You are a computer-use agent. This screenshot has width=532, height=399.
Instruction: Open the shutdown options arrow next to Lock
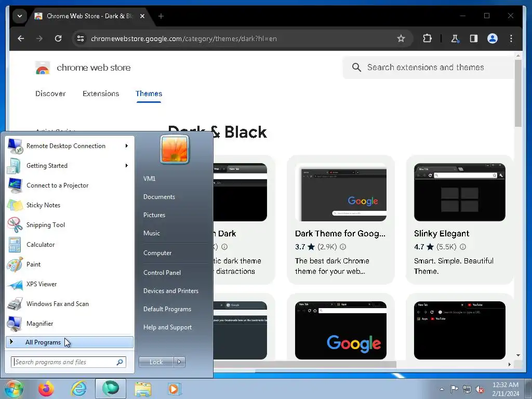click(x=179, y=362)
